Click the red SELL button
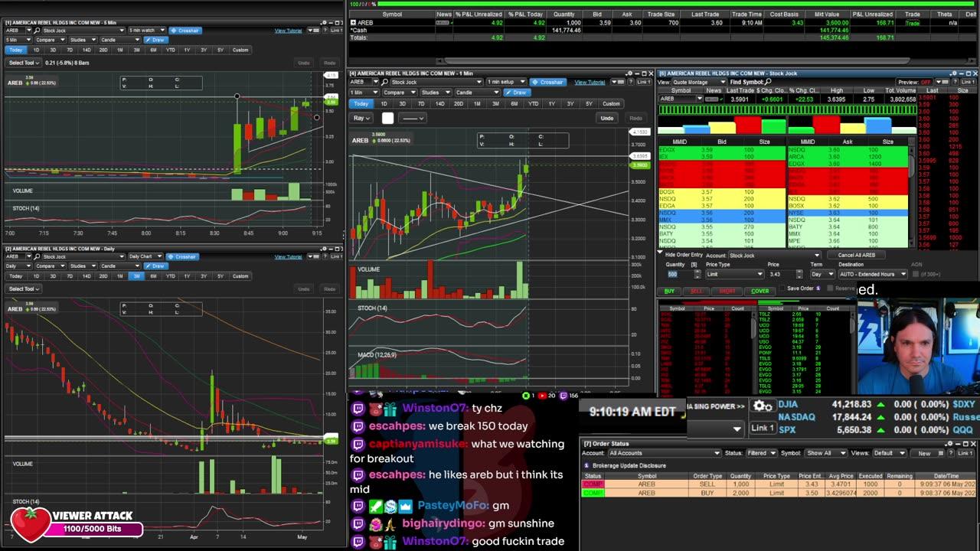 point(696,291)
